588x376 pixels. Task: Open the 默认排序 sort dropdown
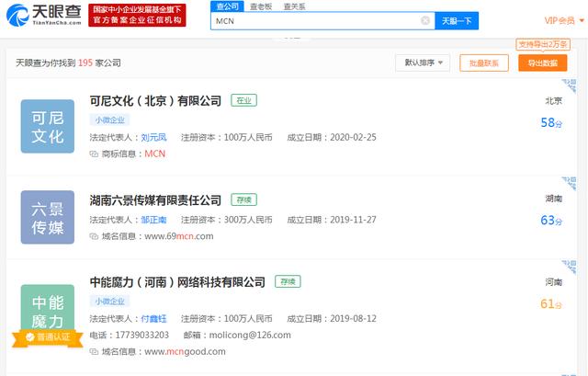423,63
